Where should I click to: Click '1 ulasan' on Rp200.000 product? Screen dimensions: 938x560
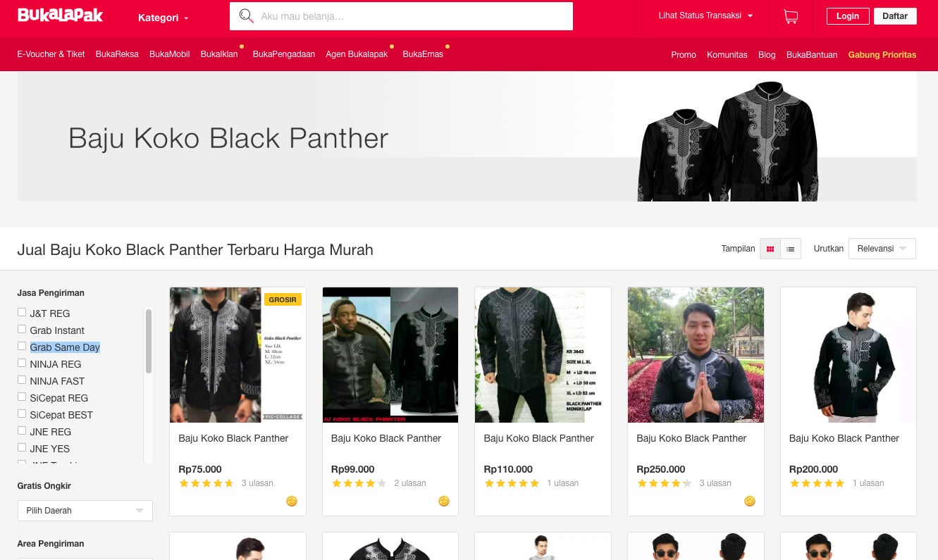pyautogui.click(x=868, y=483)
